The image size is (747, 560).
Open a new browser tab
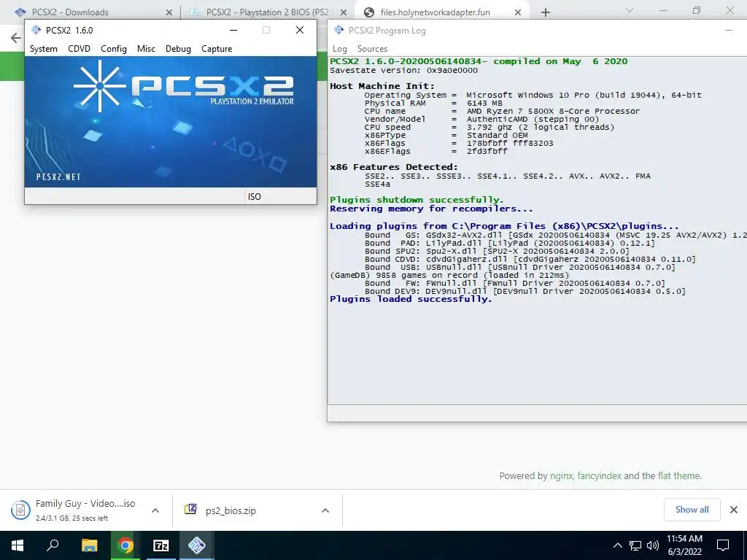[546, 12]
